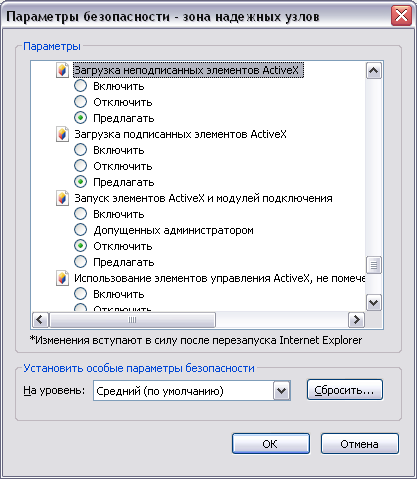The height and width of the screenshot is (479, 417).
Task: Click the horizontal scrollbar left arrow
Action: [41, 320]
